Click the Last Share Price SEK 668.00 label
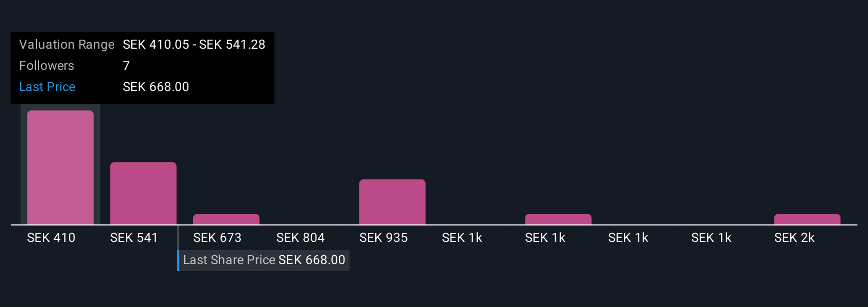This screenshot has width=868, height=307. (264, 260)
